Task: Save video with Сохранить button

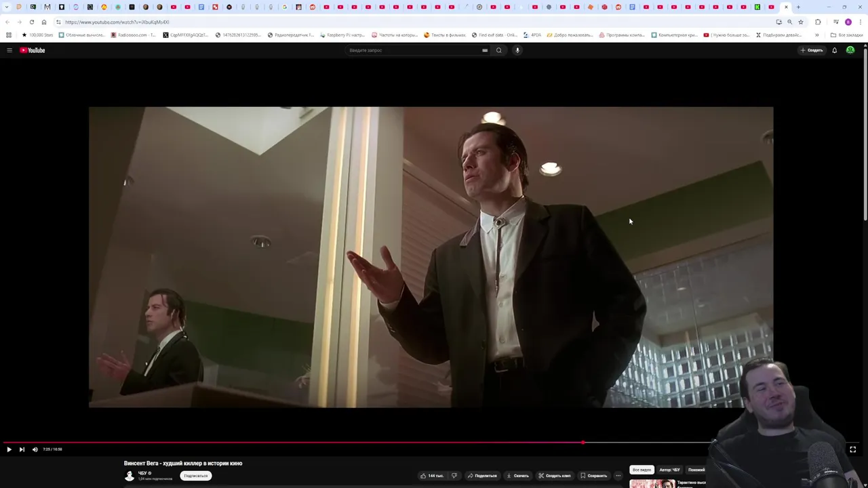Action: pyautogui.click(x=593, y=476)
